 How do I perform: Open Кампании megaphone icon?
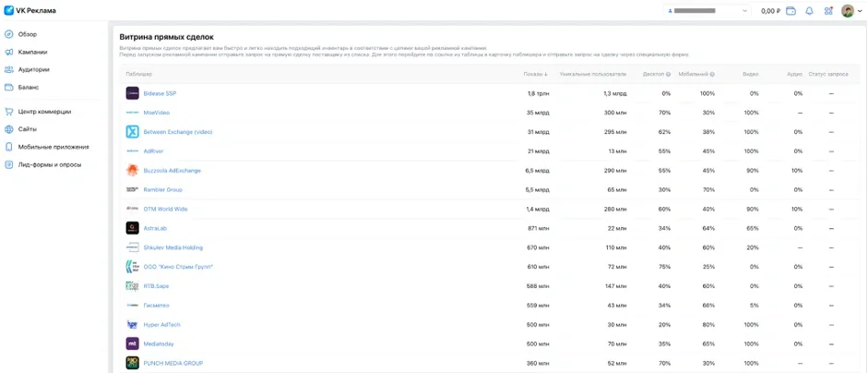[x=8, y=52]
